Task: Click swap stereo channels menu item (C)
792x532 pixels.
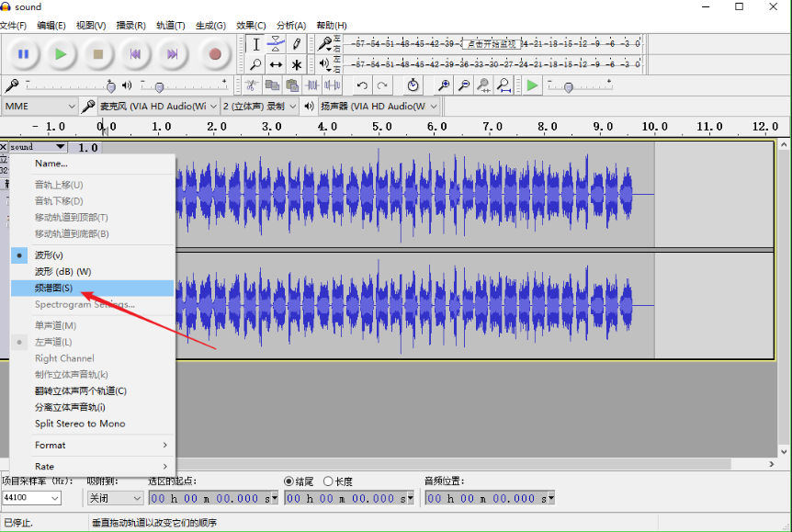Action: pyautogui.click(x=93, y=391)
